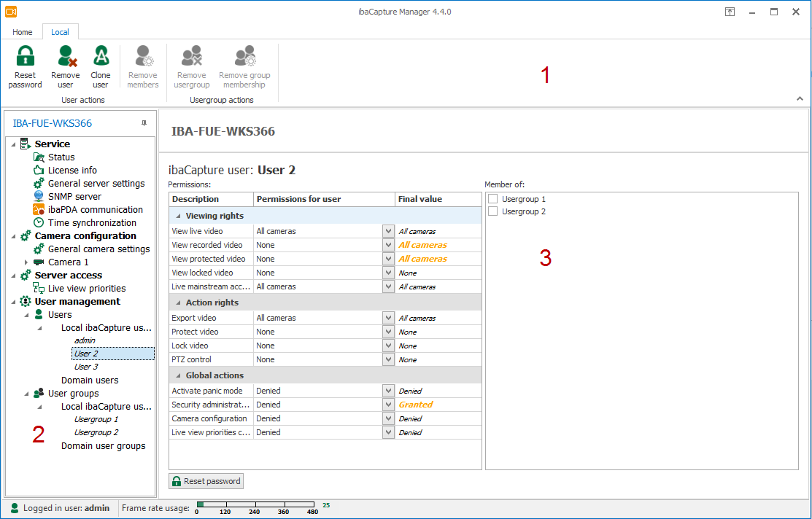Select Time synchronization in the tree

(92, 222)
